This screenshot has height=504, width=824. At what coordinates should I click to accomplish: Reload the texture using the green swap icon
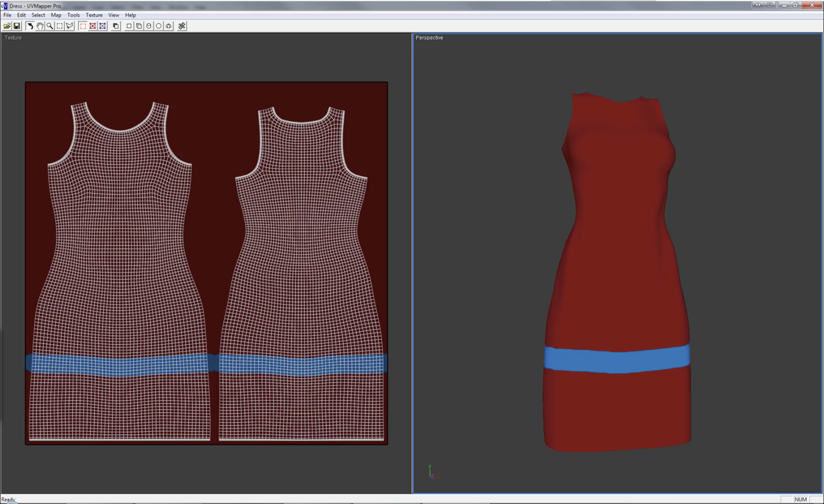point(181,26)
